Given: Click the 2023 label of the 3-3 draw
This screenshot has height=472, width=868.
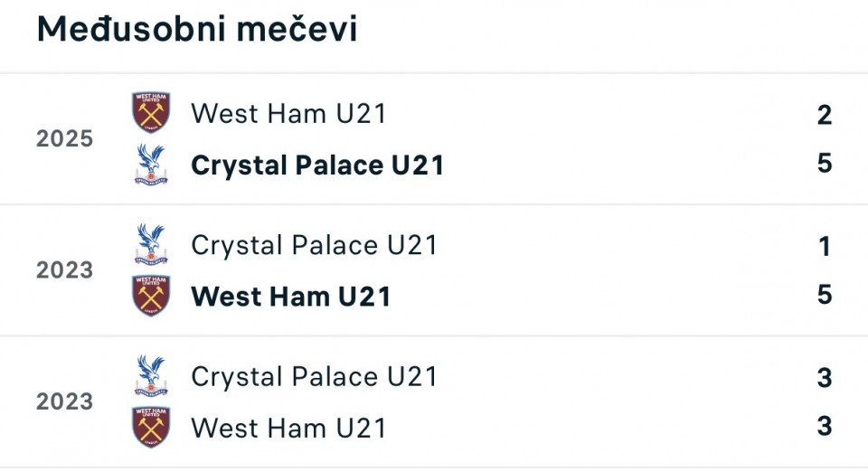Looking at the screenshot, I should coord(64,401).
